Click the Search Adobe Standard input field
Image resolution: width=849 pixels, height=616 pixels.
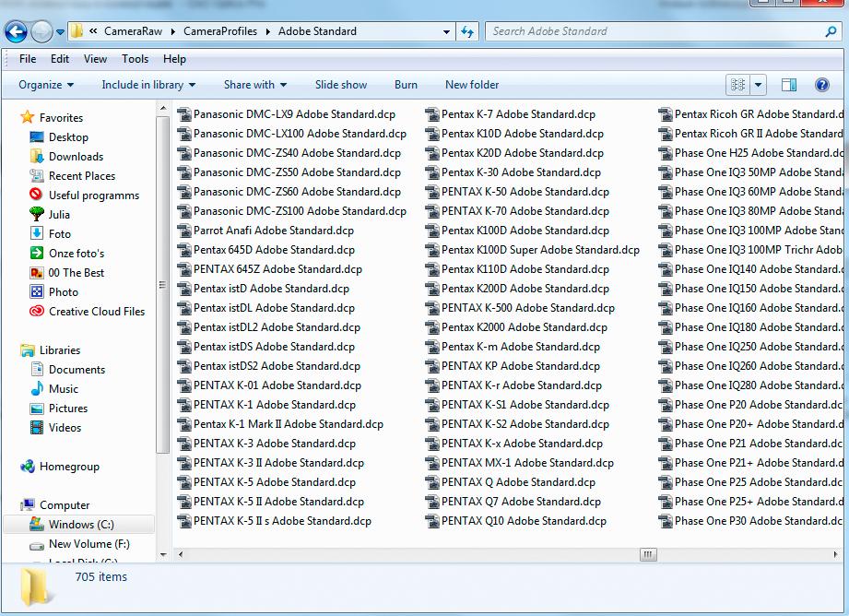(656, 31)
